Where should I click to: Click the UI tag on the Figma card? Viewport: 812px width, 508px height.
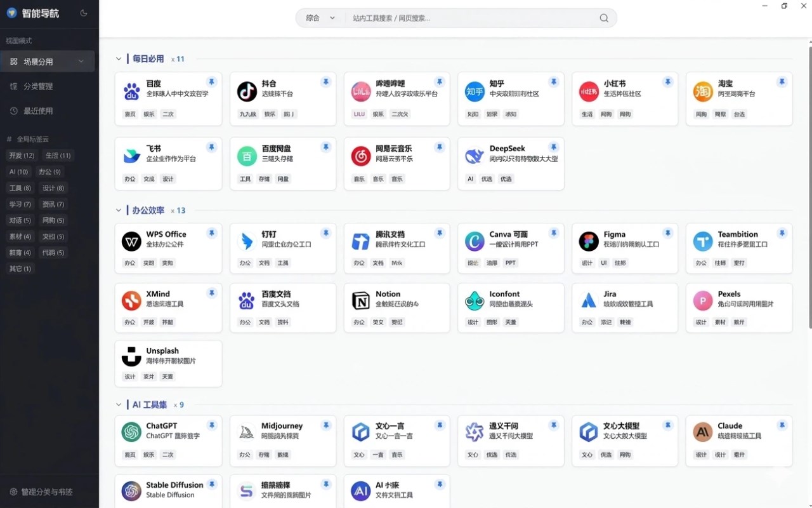tap(604, 263)
